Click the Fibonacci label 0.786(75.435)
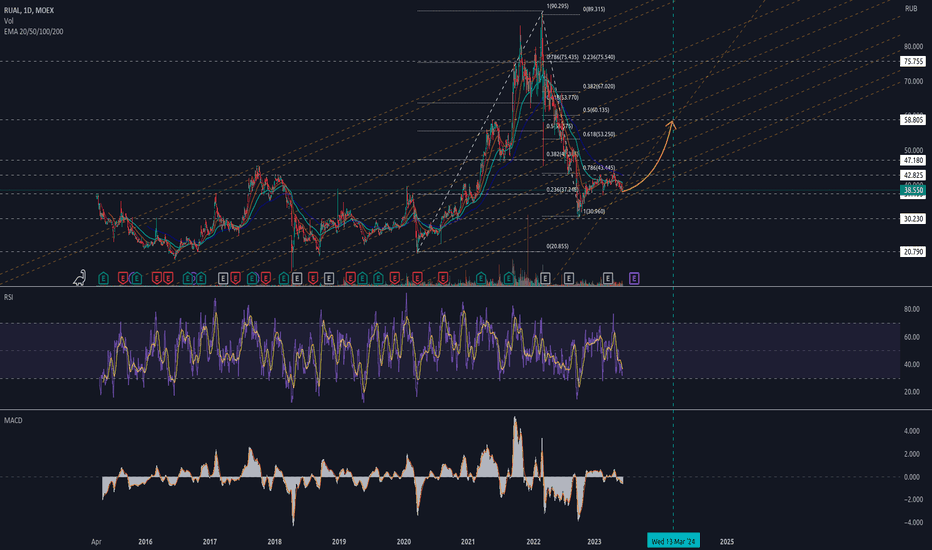The height and width of the screenshot is (550, 932). click(562, 57)
